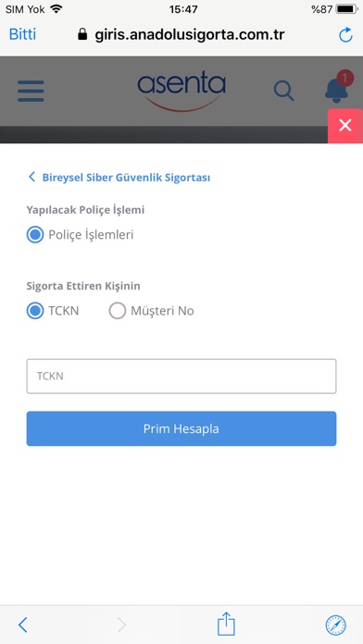
Task: Close panel with red X button
Action: (x=345, y=125)
